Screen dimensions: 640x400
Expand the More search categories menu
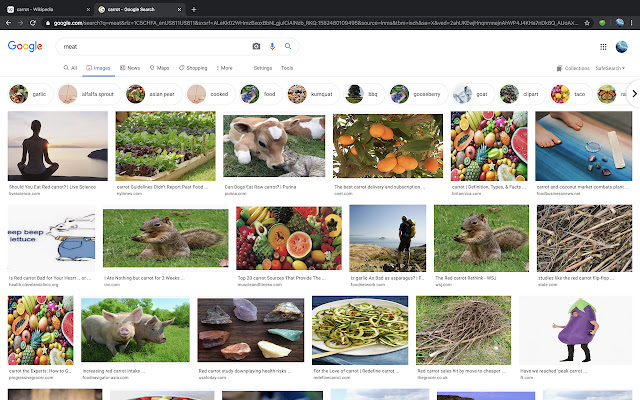[x=224, y=68]
